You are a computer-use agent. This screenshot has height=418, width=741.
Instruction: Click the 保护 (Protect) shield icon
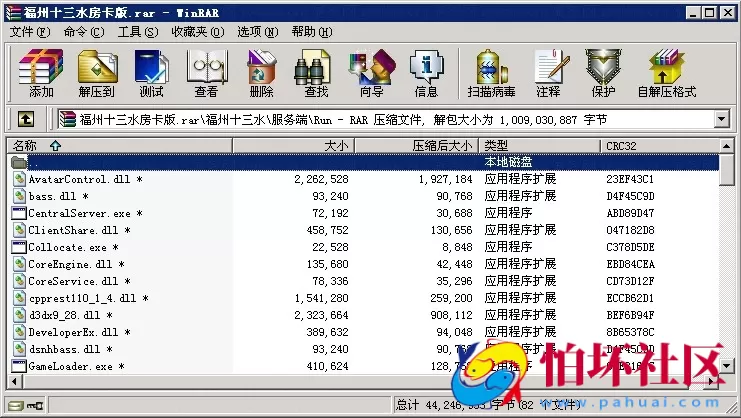603,72
